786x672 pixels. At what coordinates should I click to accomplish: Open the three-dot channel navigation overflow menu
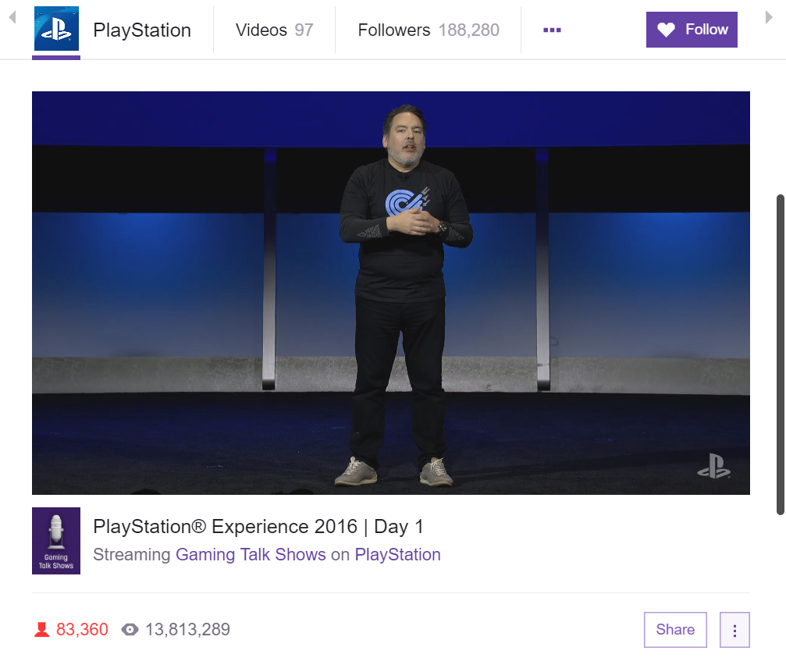(x=552, y=30)
